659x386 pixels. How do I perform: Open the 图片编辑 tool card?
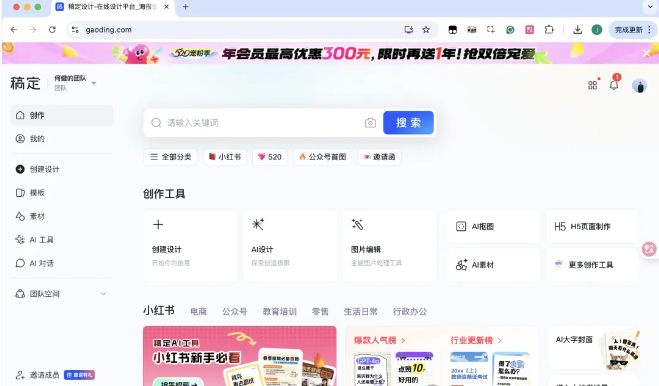390,246
